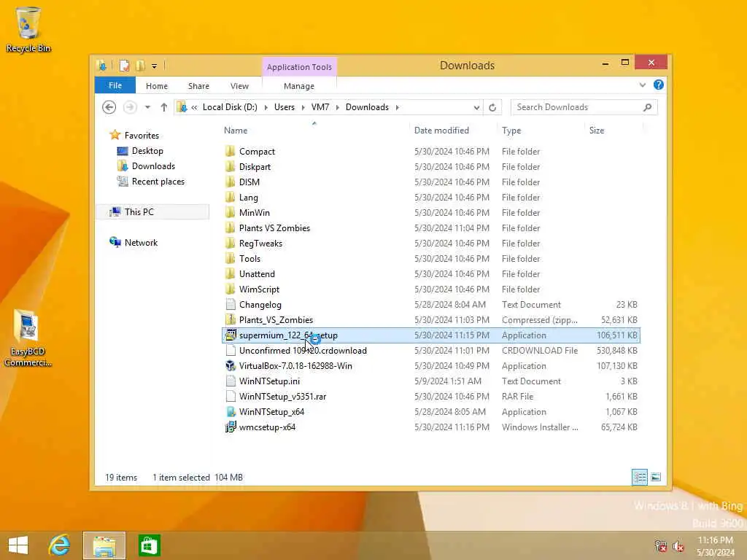Image resolution: width=747 pixels, height=560 pixels.
Task: Expand the ribbon with the chevron
Action: [x=642, y=85]
